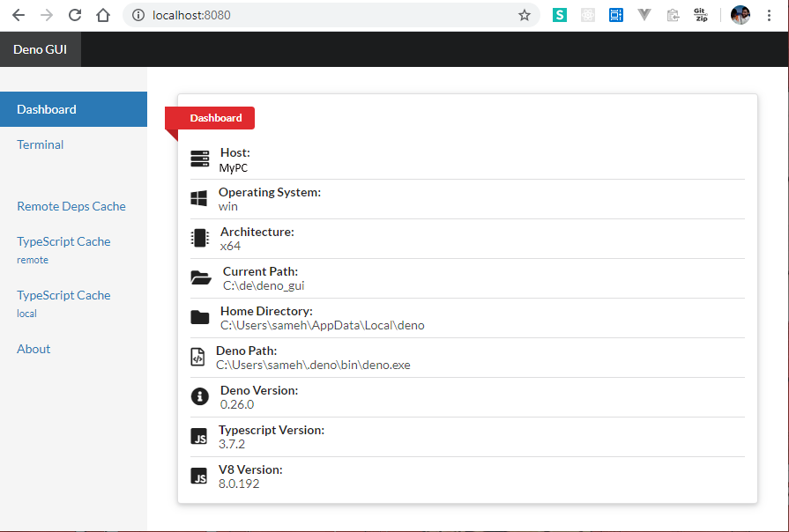Click the host name MyPC
789x532 pixels.
tap(234, 168)
